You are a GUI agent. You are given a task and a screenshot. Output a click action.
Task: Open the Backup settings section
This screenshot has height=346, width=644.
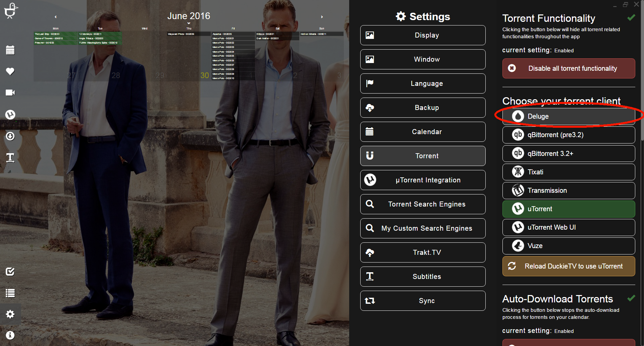click(423, 108)
